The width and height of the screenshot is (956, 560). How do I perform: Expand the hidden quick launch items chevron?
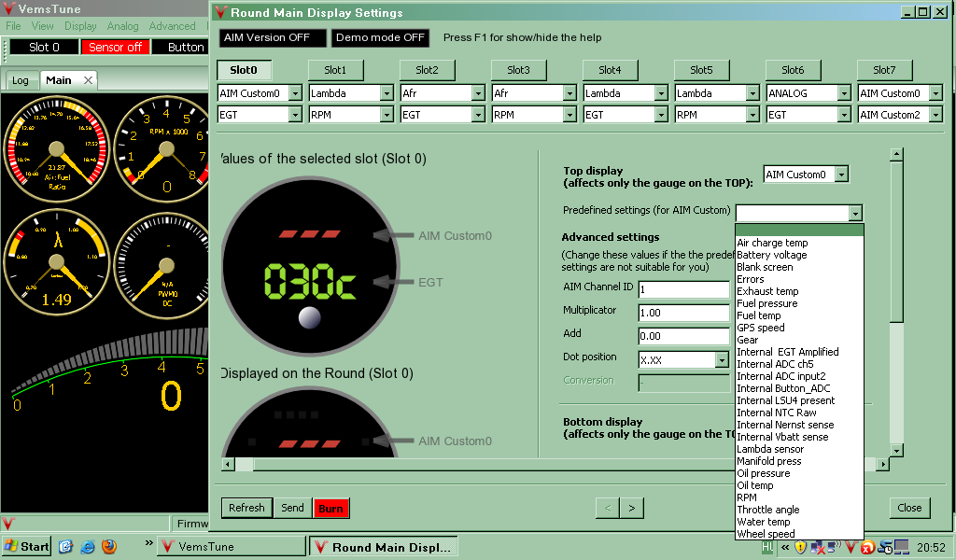click(148, 543)
